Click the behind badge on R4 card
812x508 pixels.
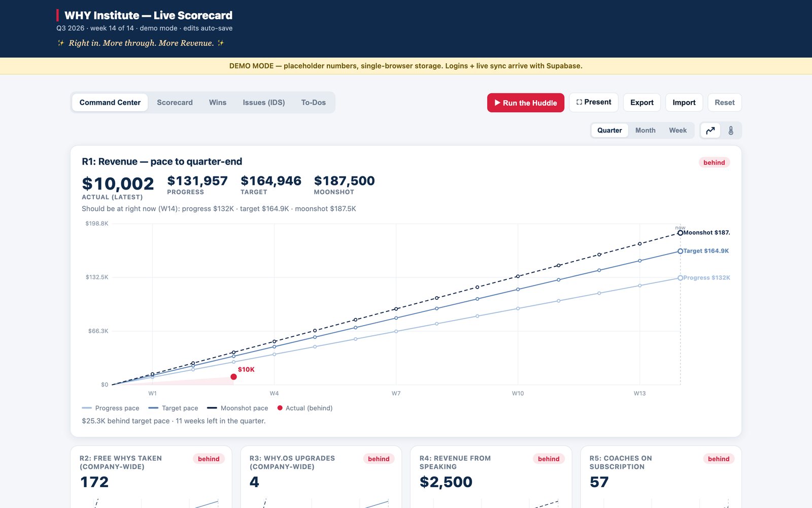pyautogui.click(x=549, y=459)
